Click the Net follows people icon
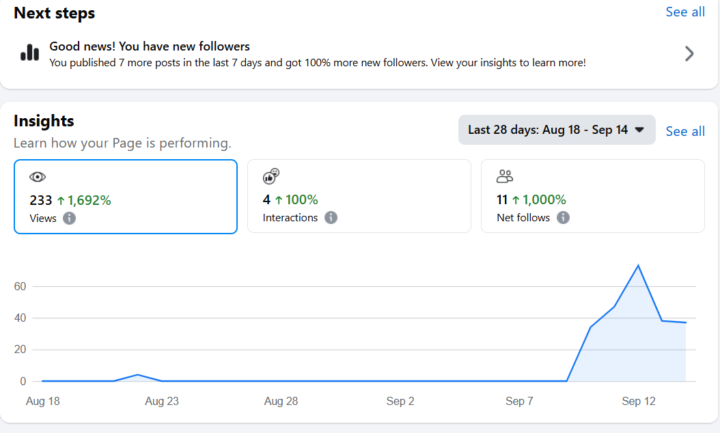Viewport: 720px width, 433px height. pyautogui.click(x=505, y=177)
